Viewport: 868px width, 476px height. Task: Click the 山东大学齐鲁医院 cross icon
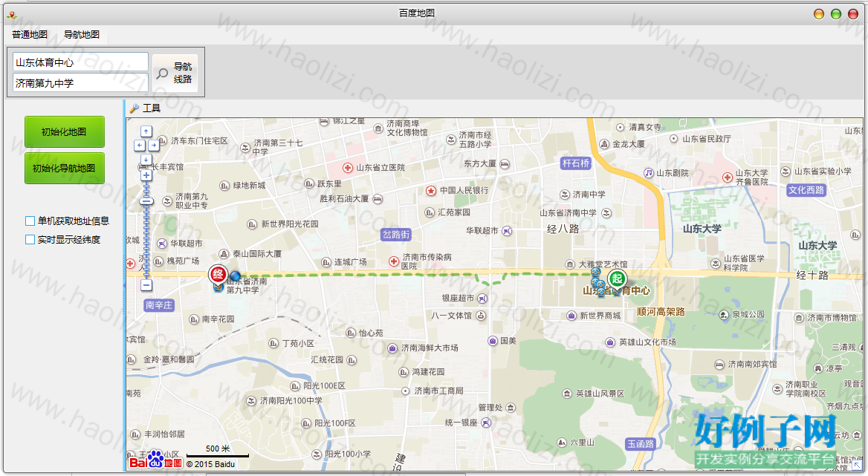pyautogui.click(x=728, y=177)
